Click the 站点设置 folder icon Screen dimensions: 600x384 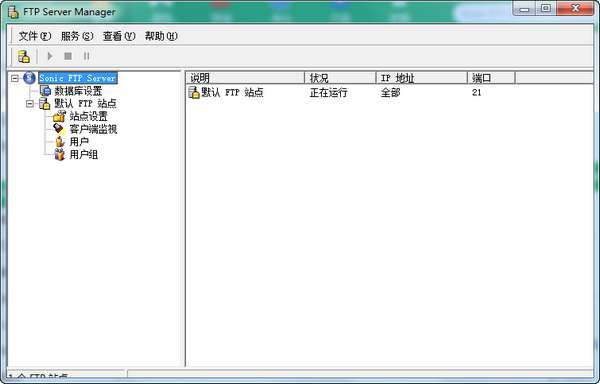point(59,116)
